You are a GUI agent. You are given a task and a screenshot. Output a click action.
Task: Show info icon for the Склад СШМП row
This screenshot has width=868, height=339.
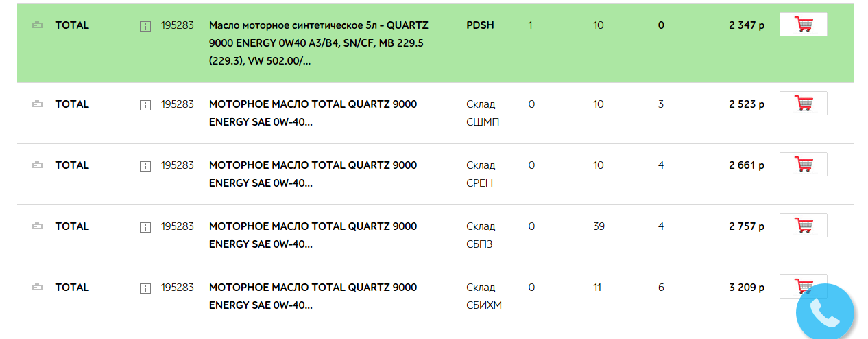click(145, 105)
